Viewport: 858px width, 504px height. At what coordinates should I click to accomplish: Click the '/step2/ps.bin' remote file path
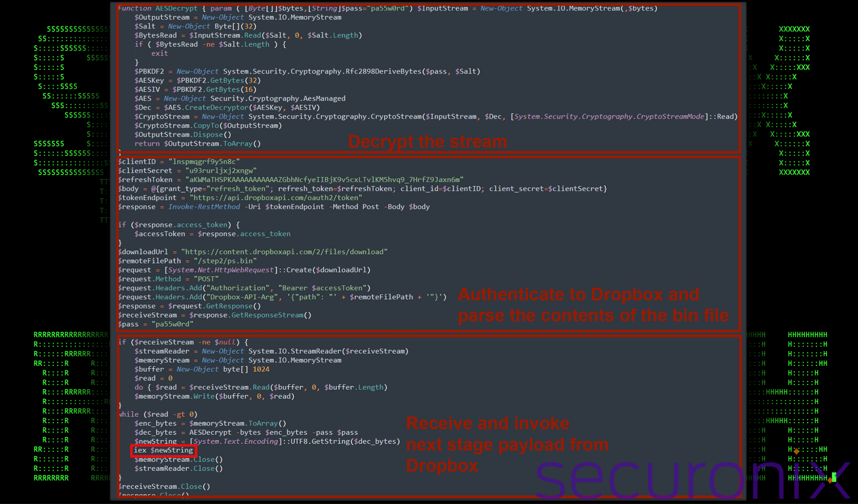[x=225, y=261]
